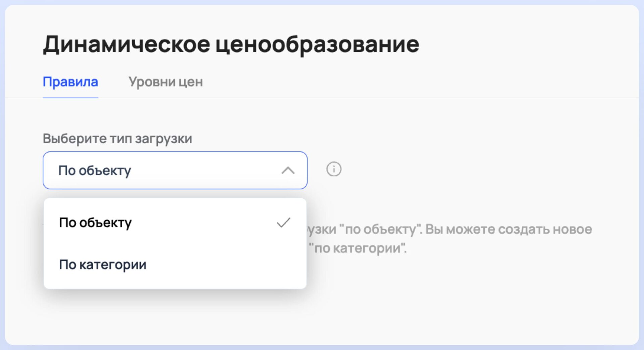Image resolution: width=644 pixels, height=350 pixels.
Task: Click the checkmark next to По объекту option
Action: pyautogui.click(x=283, y=222)
